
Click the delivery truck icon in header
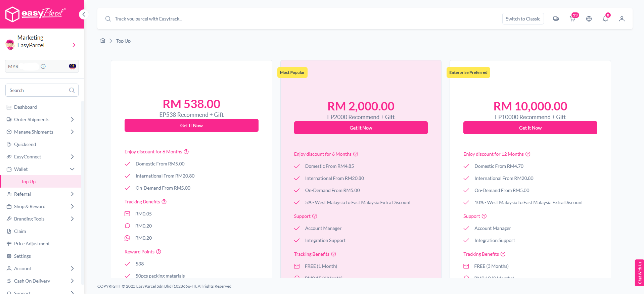click(556, 19)
